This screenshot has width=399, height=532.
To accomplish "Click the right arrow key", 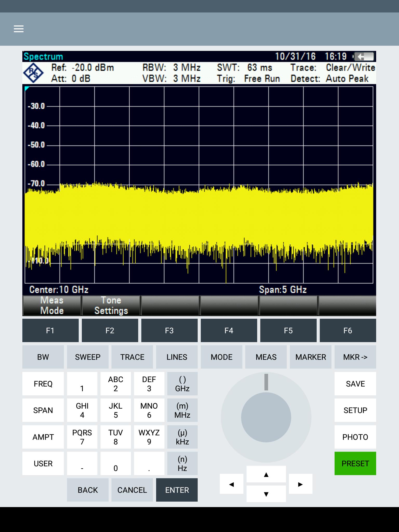I will 301,484.
